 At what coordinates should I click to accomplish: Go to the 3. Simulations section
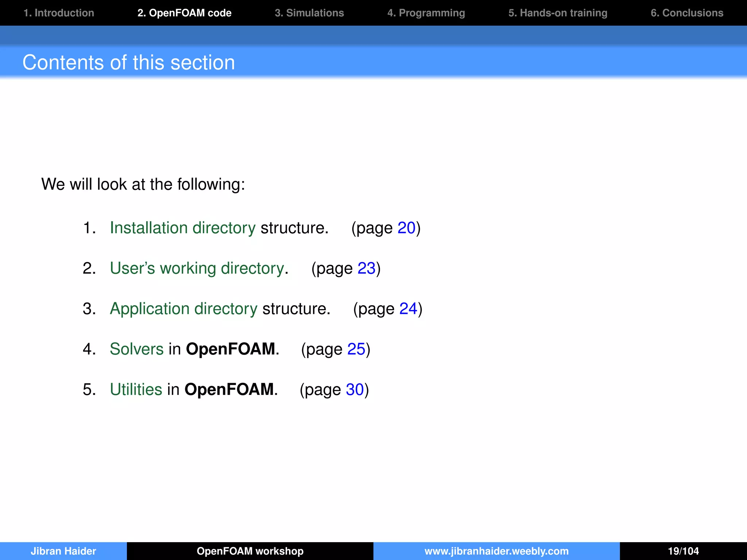click(x=309, y=13)
